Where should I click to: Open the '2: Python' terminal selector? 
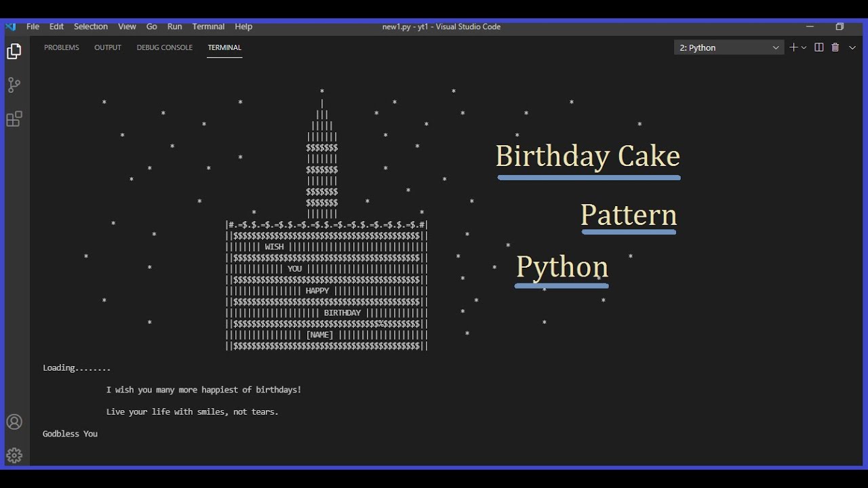[x=729, y=47]
